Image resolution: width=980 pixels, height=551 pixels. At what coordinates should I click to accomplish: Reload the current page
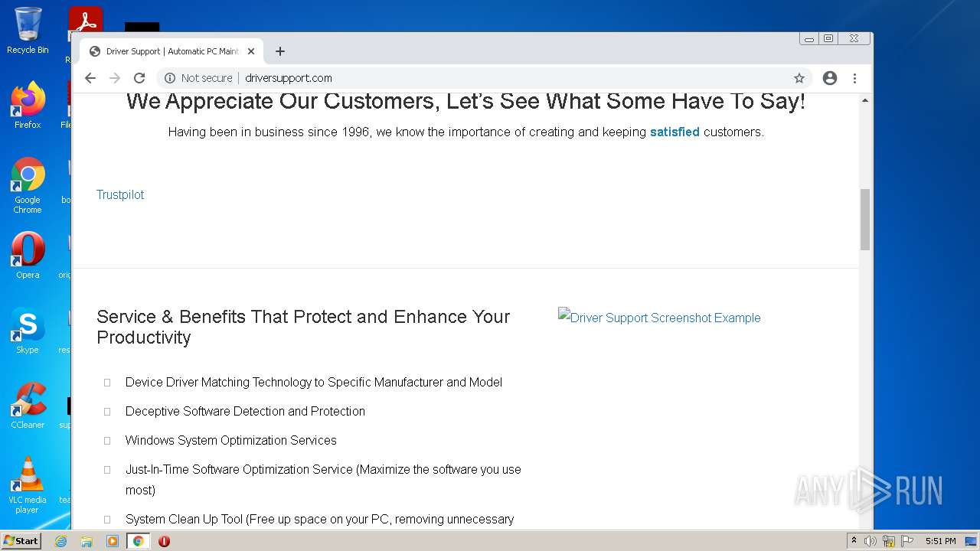[139, 78]
